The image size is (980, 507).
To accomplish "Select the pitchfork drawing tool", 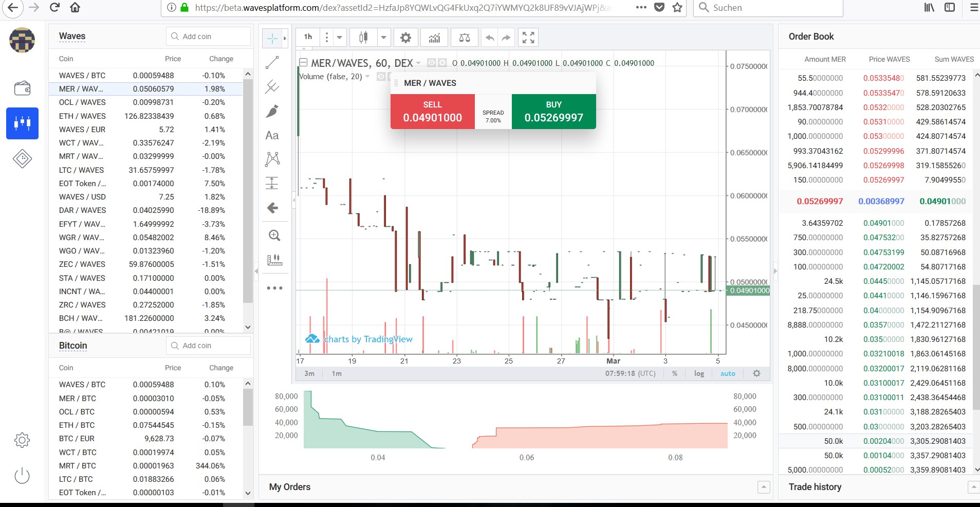I will click(272, 87).
